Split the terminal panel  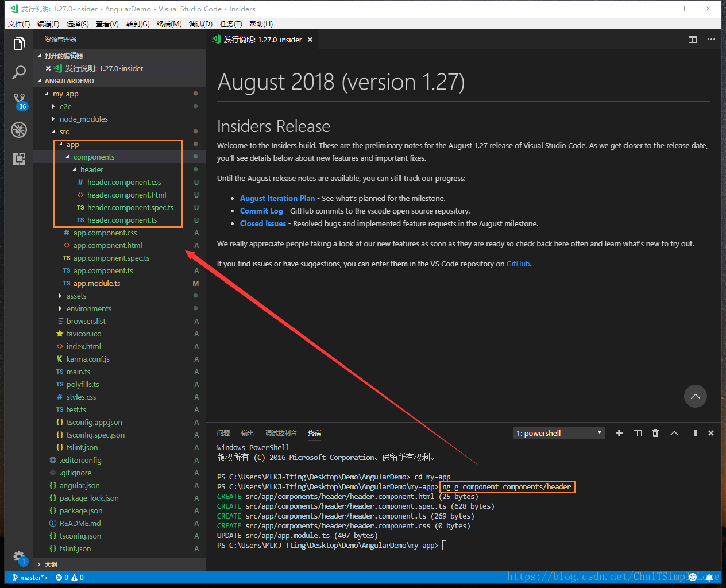click(638, 433)
